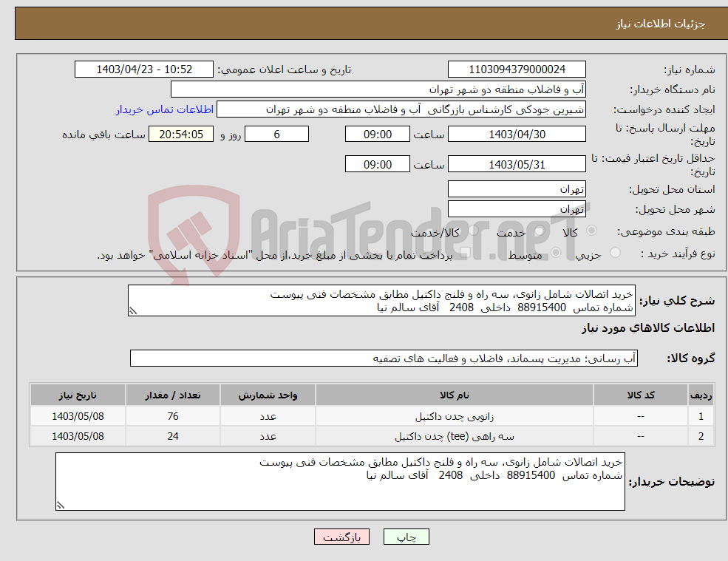Click the توضیحات خریدار textarea

(x=340, y=482)
